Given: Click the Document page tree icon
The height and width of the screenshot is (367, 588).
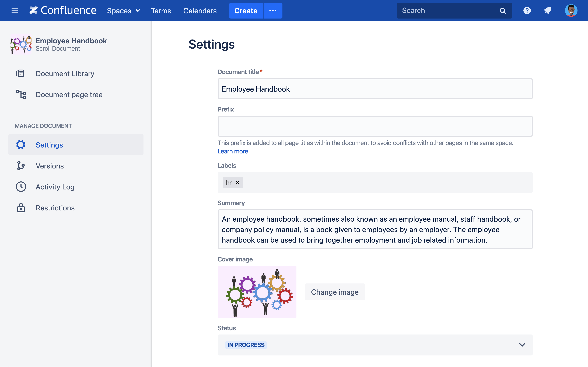Looking at the screenshot, I should 21,94.
